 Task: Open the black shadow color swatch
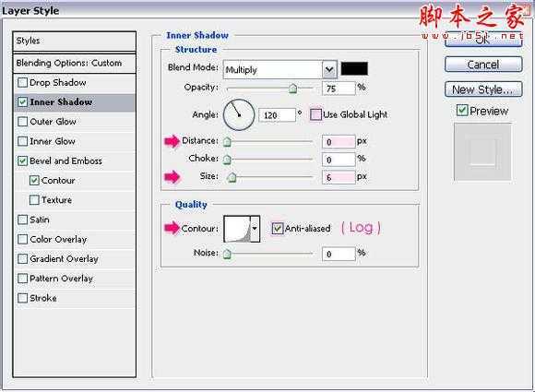(354, 68)
